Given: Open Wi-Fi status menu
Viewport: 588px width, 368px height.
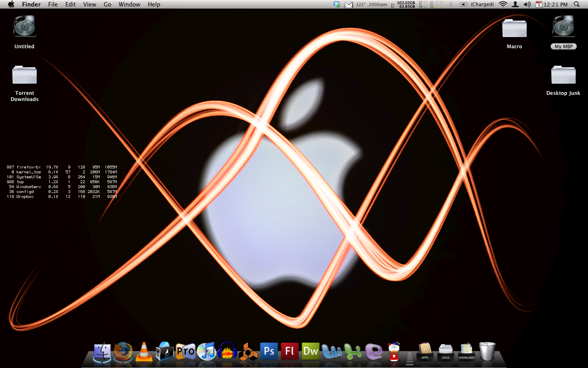Looking at the screenshot, I should tap(503, 4).
